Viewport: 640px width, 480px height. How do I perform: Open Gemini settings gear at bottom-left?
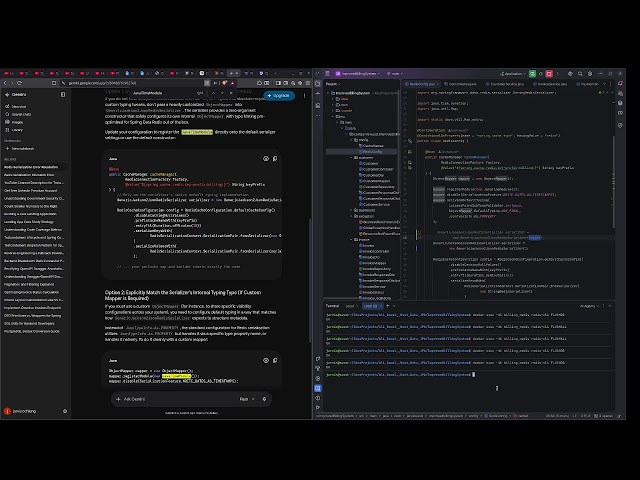(65, 411)
